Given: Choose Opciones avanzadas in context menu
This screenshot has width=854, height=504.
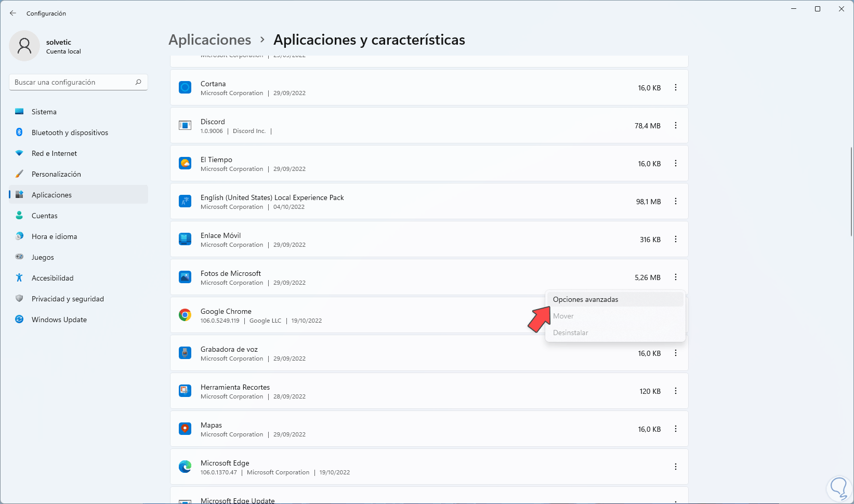Looking at the screenshot, I should click(615, 299).
